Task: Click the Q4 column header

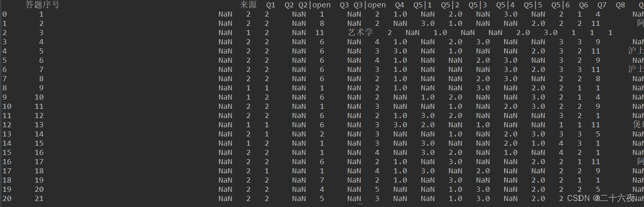Action: [399, 5]
